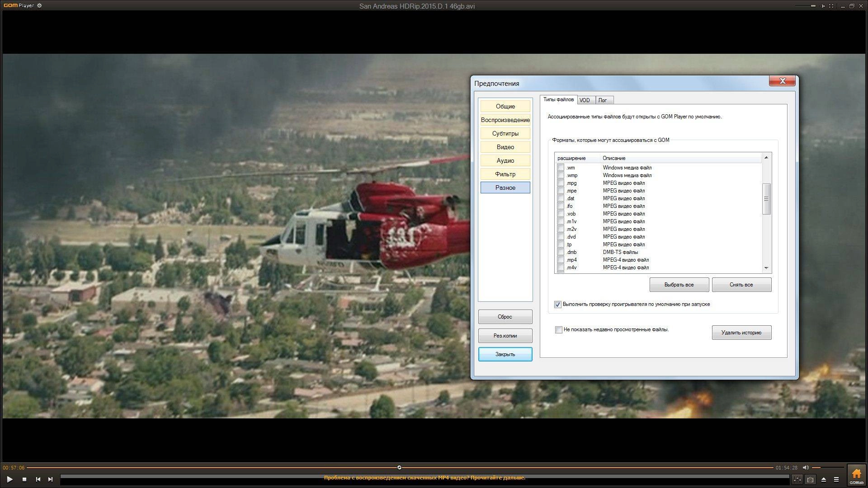The width and height of the screenshot is (868, 488).
Task: Click the total duration 01:54:28 display
Action: tap(787, 468)
